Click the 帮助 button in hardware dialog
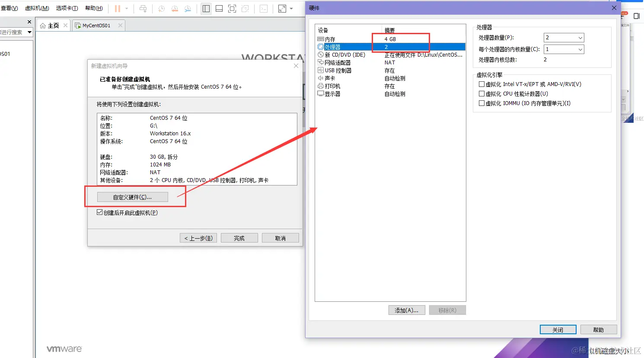644x358 pixels. [x=599, y=329]
